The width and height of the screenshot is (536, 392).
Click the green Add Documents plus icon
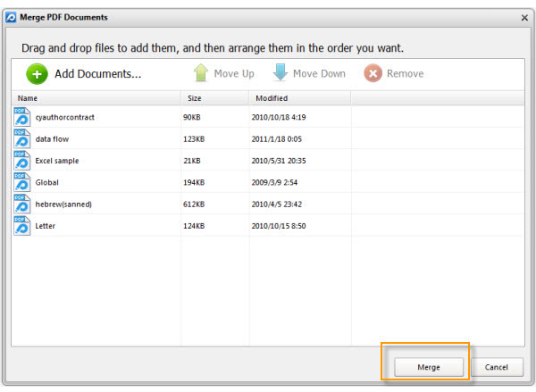tap(37, 74)
